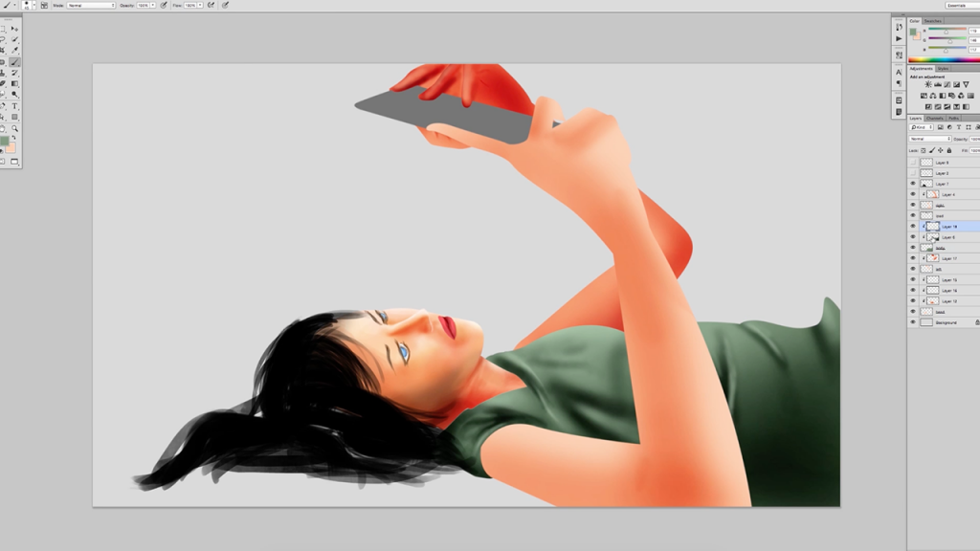Select the Type tool
Screen dimensions: 980x551
pos(14,106)
